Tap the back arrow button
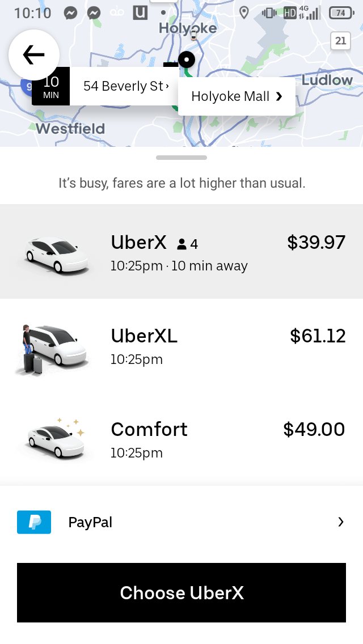 pyautogui.click(x=34, y=55)
